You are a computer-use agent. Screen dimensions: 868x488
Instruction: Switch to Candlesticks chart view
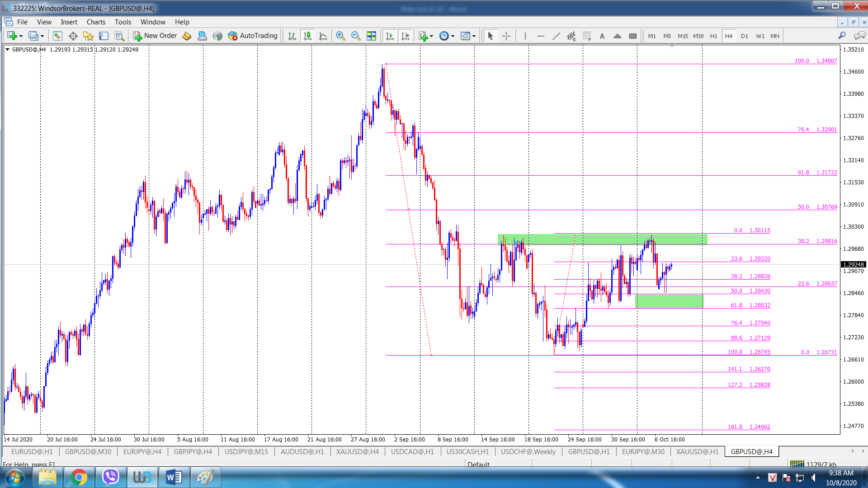tap(307, 36)
